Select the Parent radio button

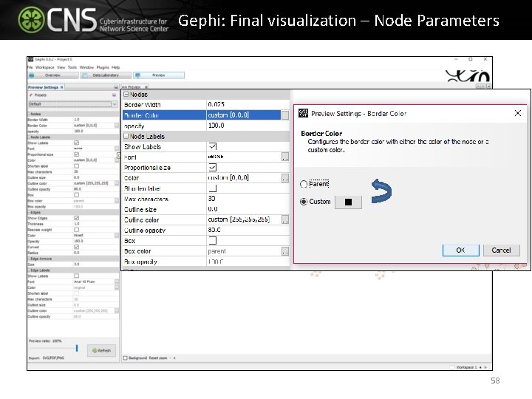304,184
